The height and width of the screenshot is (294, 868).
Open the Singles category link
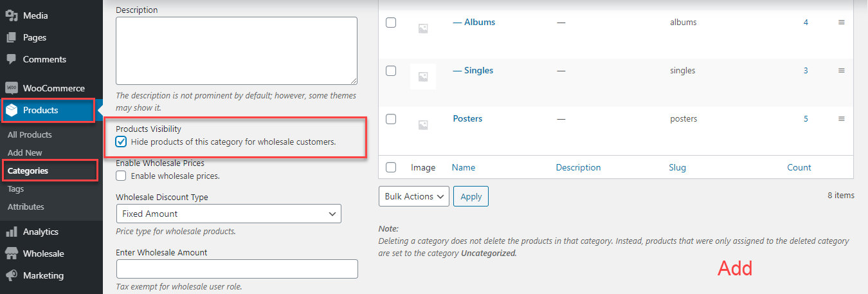[x=478, y=70]
